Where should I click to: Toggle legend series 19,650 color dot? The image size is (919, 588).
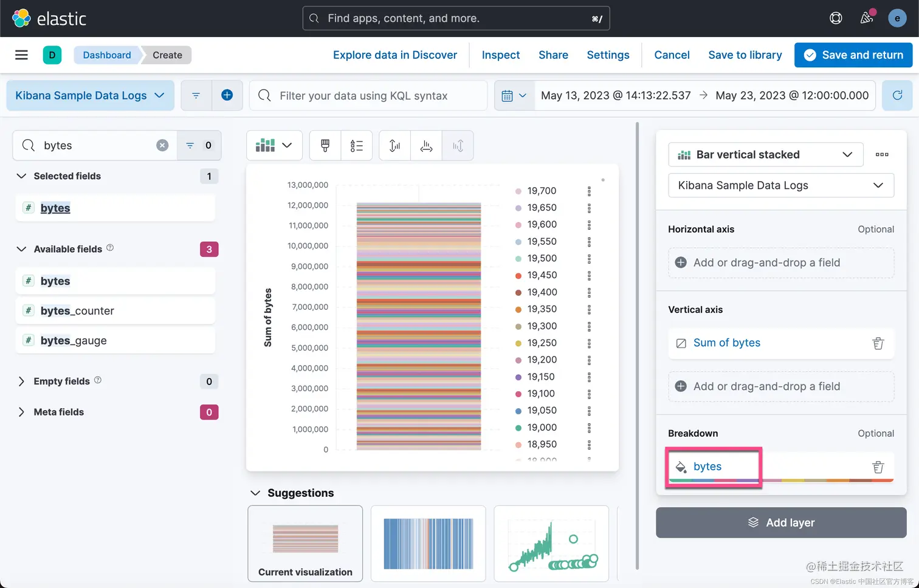[518, 208]
